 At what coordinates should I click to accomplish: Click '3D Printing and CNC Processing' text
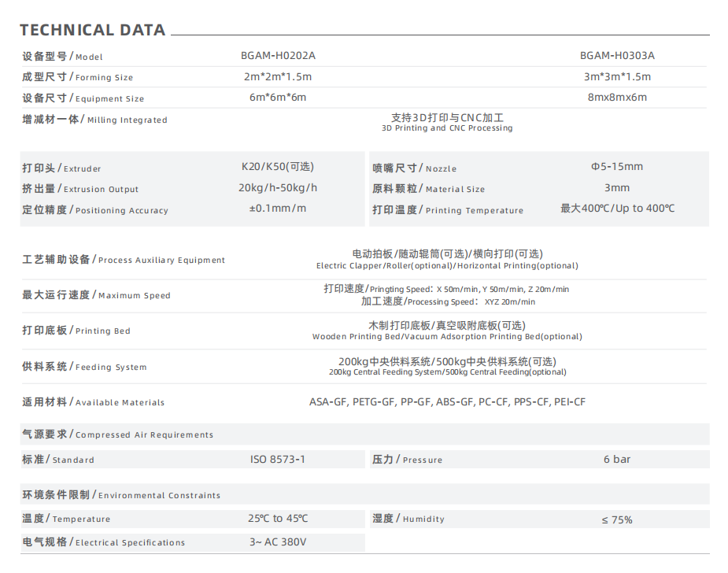pyautogui.click(x=447, y=128)
